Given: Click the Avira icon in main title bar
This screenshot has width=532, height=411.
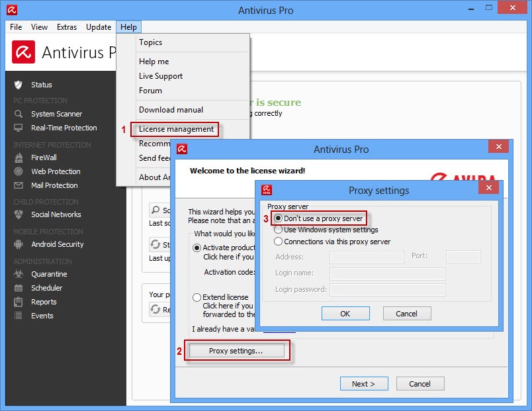Looking at the screenshot, I should pyautogui.click(x=12, y=10).
